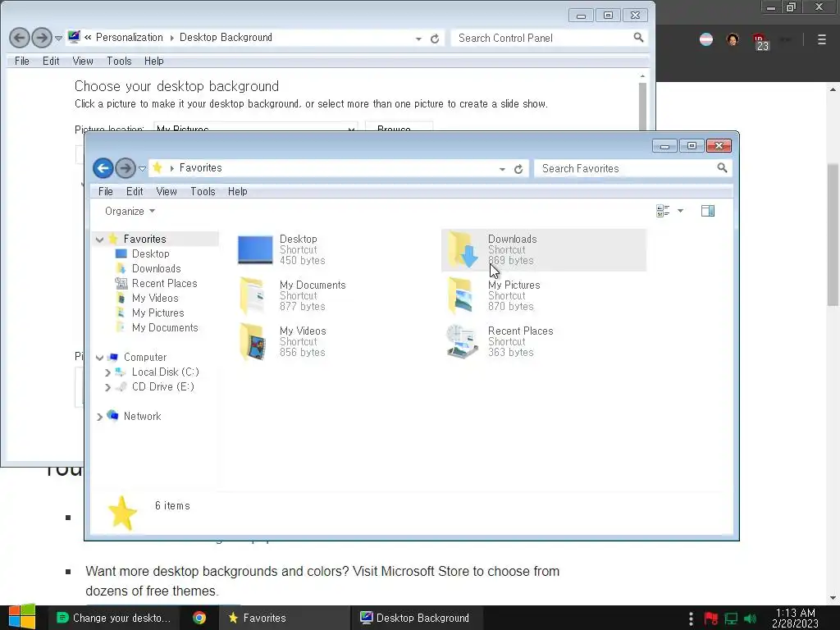Screen dimensions: 840x630
Task: Open the Organize dropdown
Action: click(130, 211)
